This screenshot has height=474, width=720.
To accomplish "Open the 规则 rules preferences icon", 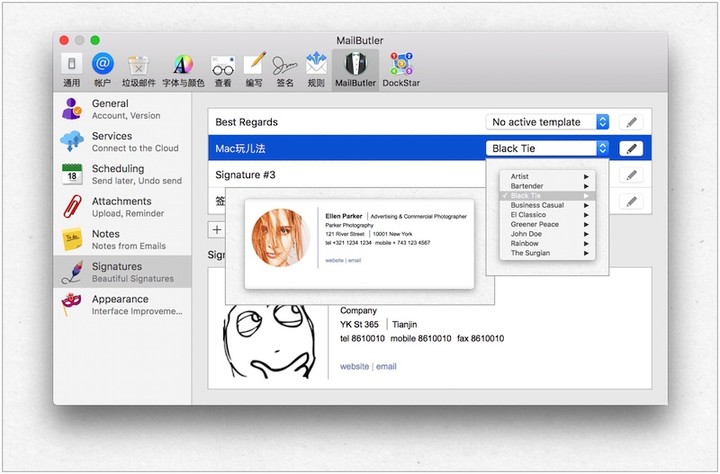I will click(317, 70).
